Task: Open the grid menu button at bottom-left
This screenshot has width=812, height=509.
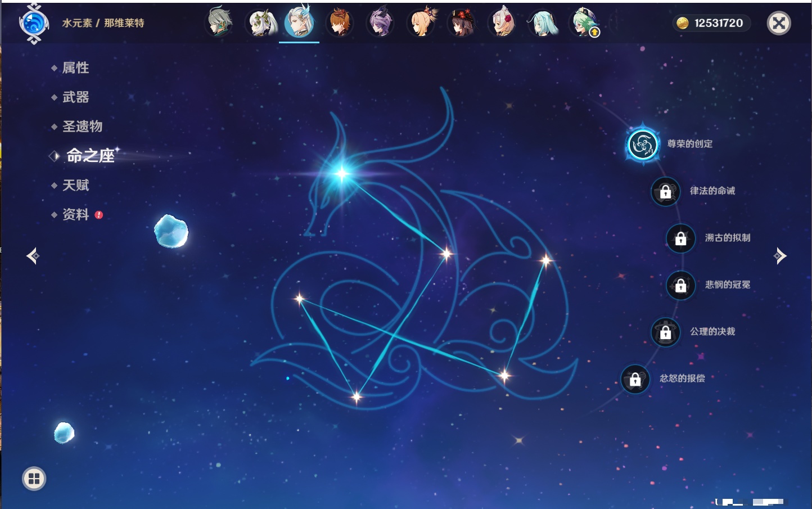Action: [x=34, y=479]
